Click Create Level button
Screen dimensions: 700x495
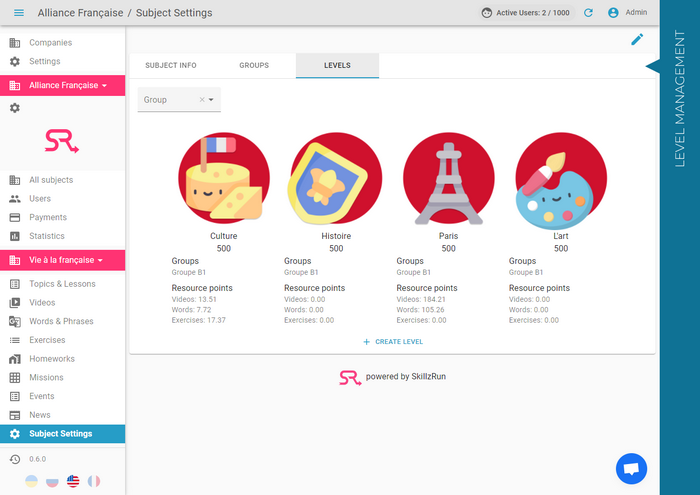click(393, 341)
